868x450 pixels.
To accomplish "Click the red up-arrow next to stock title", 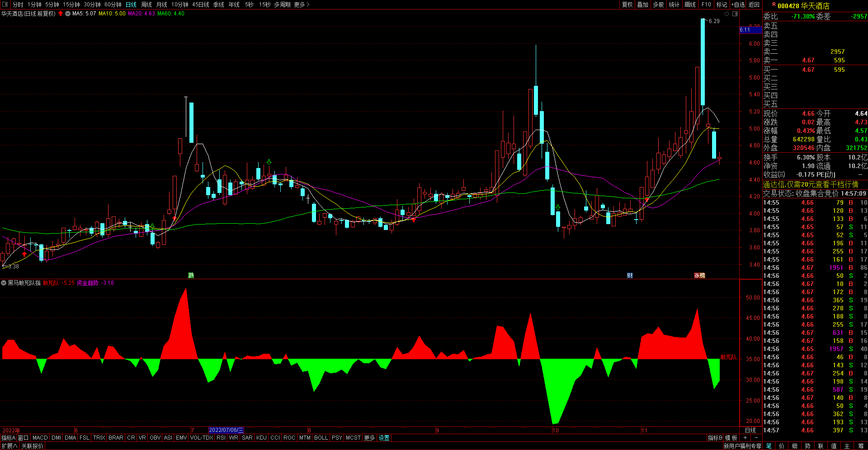I will 61,14.
